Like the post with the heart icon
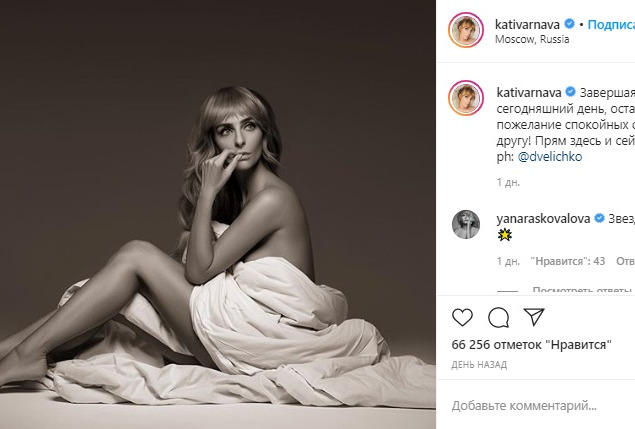 463,317
